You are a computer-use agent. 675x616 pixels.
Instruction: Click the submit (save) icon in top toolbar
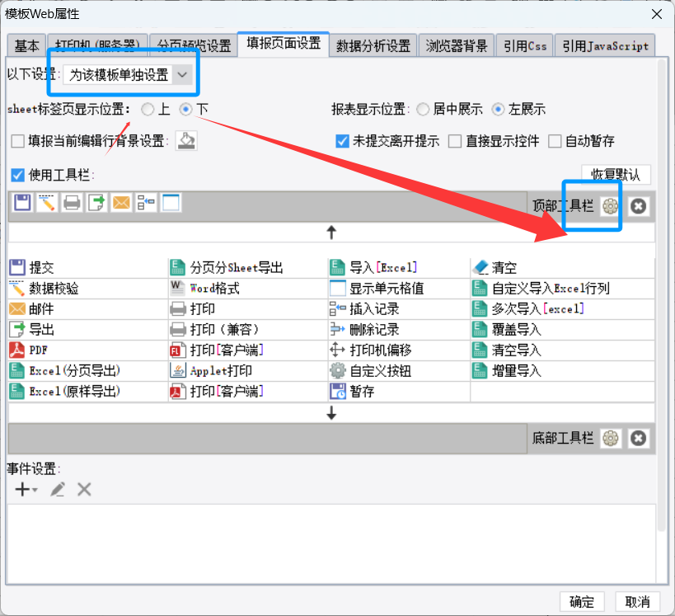22,203
